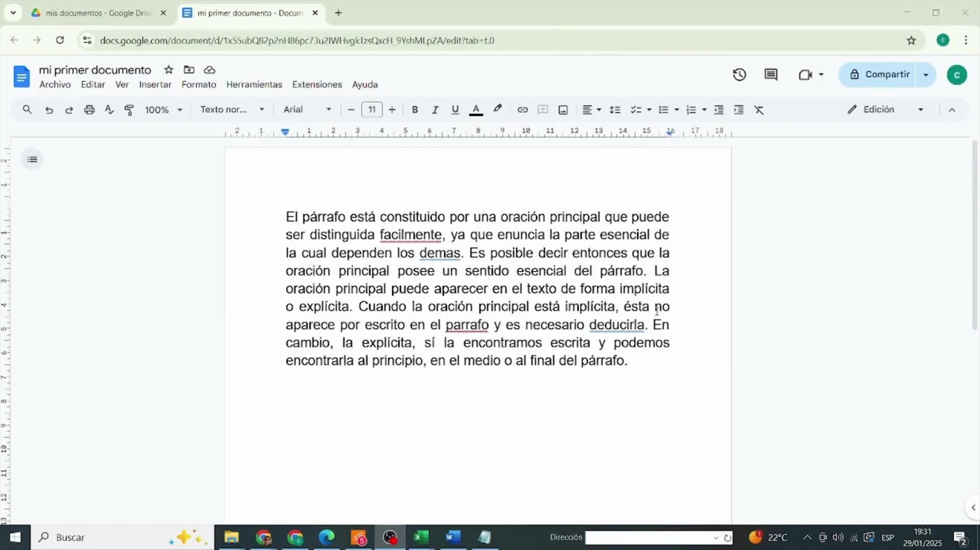Click the clear formatting icon
The height and width of the screenshot is (550, 980).
click(x=759, y=110)
